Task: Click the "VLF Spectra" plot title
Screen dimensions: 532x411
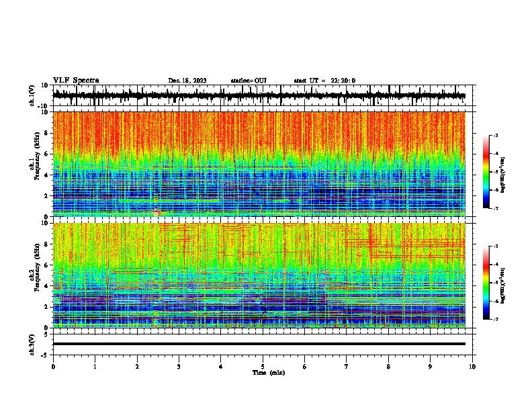Action: point(76,81)
